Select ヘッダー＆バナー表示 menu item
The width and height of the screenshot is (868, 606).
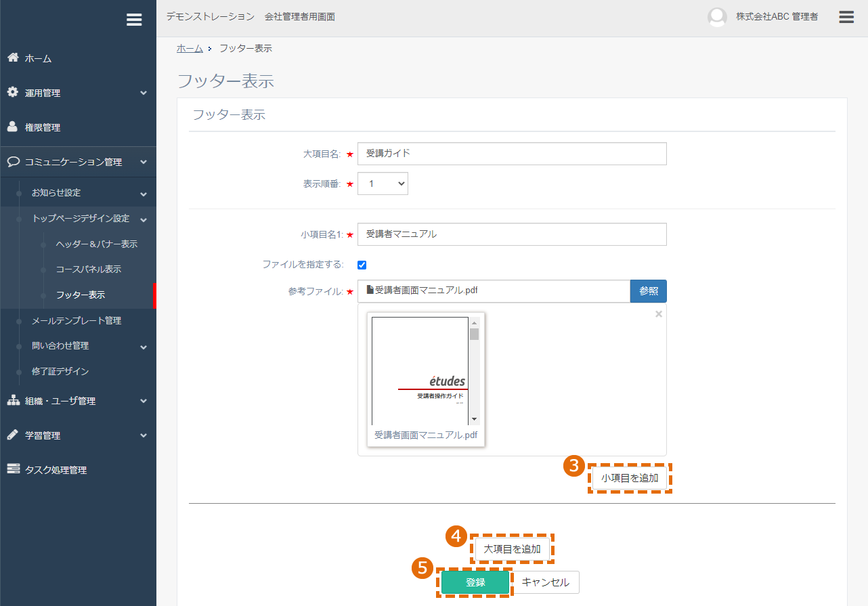click(97, 244)
